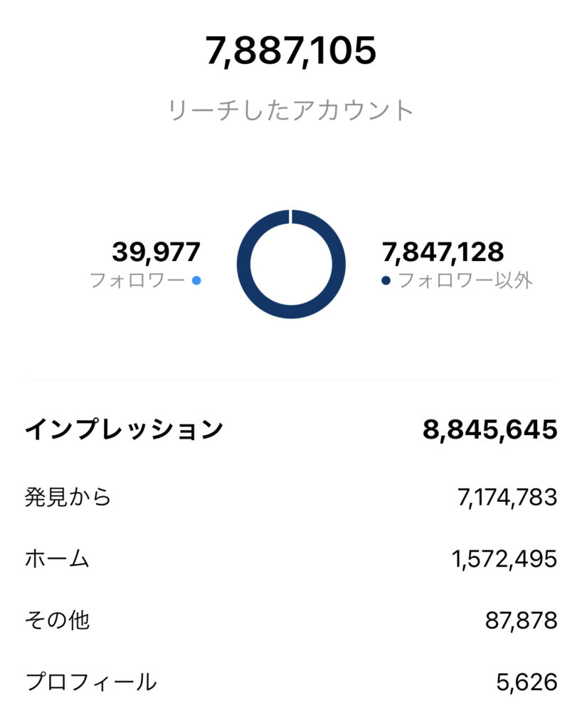Select follower count 39,977
The height and width of the screenshot is (728, 582).
tap(156, 252)
